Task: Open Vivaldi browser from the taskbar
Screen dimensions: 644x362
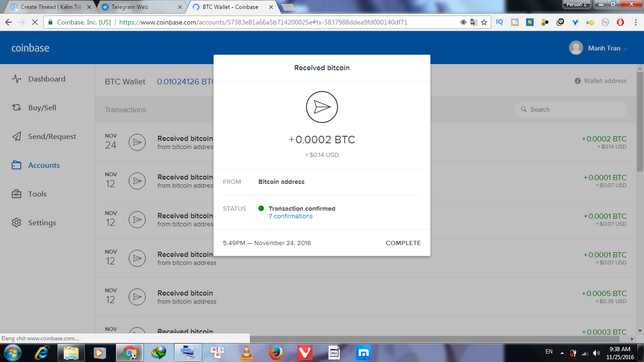Action: (x=305, y=353)
